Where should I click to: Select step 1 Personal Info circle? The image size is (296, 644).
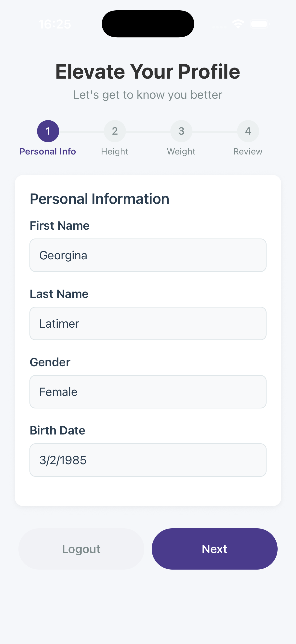point(48,131)
